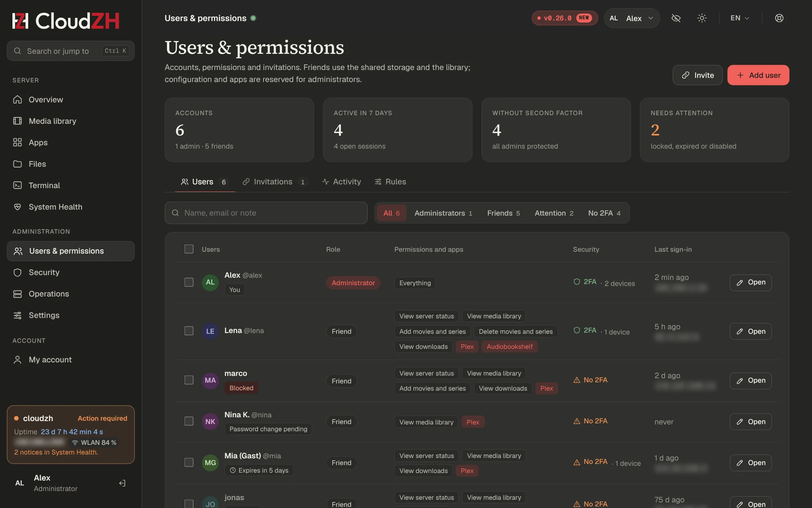Click Nina's Password change pending badge
812x508 pixels.
(x=268, y=429)
